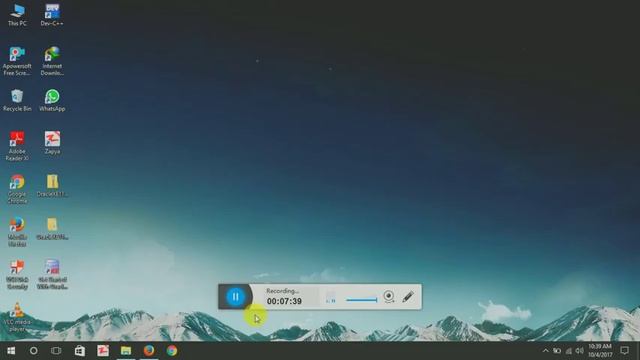This screenshot has height=360, width=640.
Task: Open Microsoft Store from taskbar
Action: [80, 351]
